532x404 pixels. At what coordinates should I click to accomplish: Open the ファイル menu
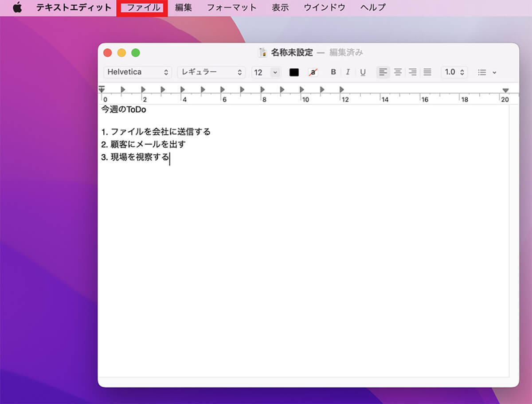[x=143, y=8]
